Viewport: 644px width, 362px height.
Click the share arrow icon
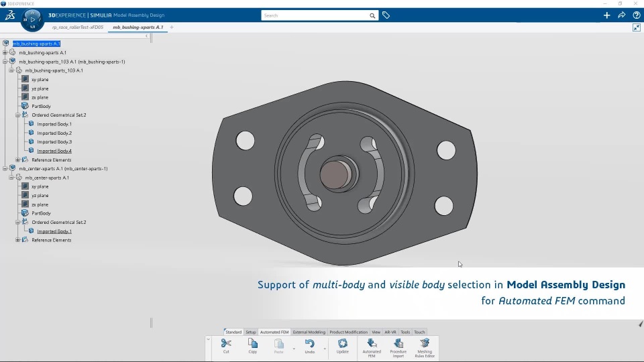pos(621,15)
